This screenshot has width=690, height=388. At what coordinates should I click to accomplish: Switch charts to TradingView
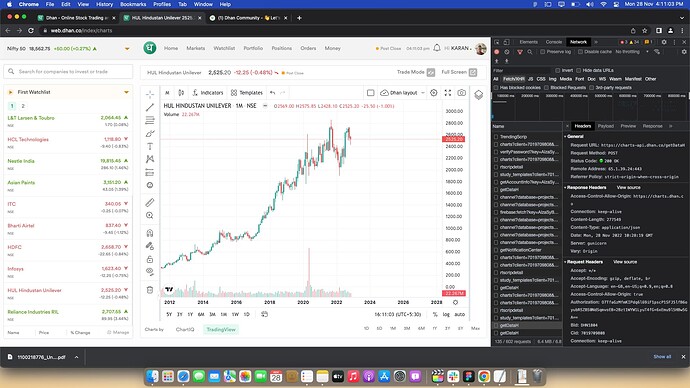pyautogui.click(x=221, y=329)
